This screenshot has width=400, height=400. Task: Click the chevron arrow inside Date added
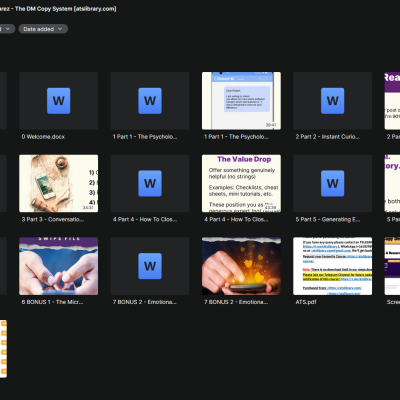(x=60, y=29)
